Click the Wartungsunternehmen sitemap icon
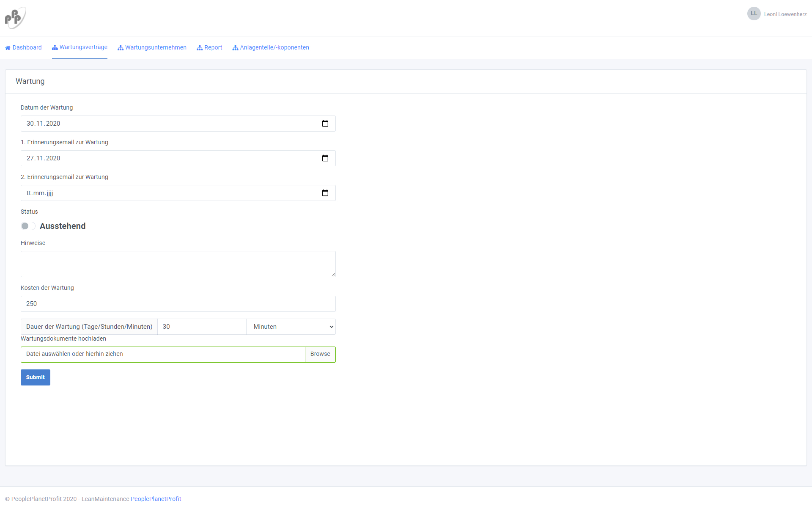 (121, 48)
